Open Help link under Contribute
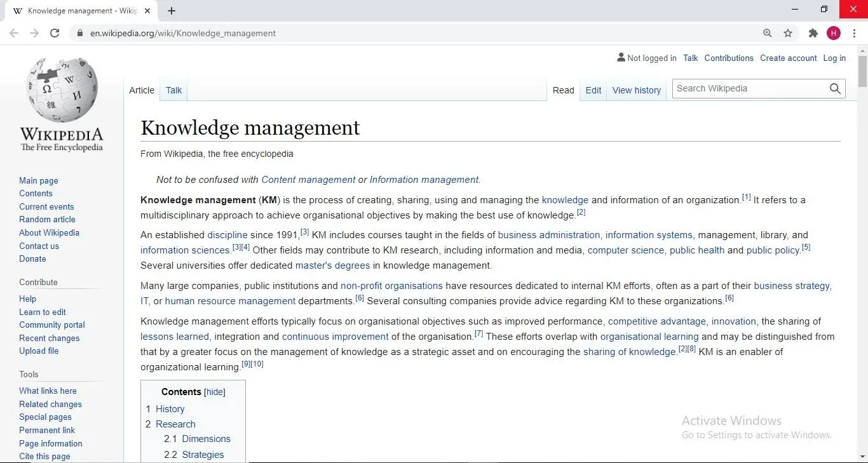This screenshot has width=868, height=463. pos(28,299)
